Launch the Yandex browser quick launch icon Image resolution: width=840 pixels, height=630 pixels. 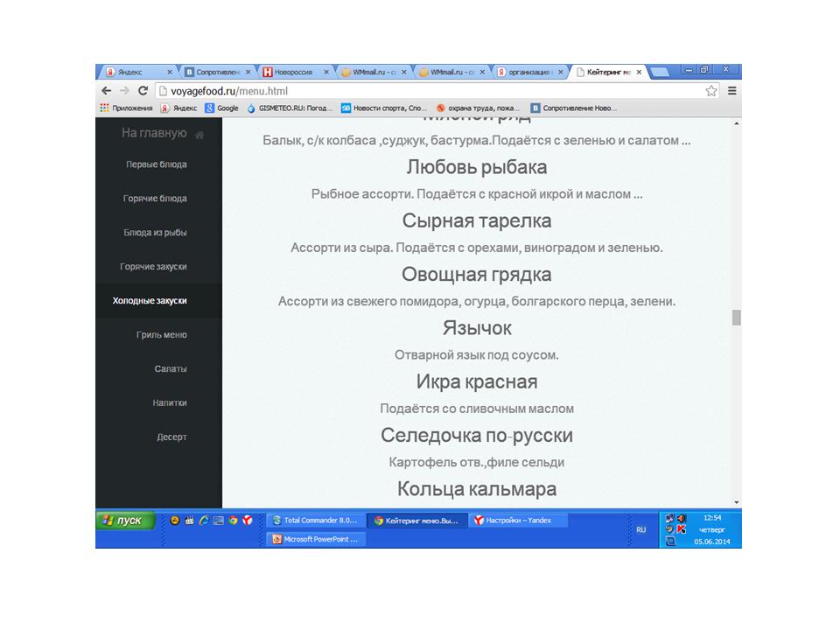248,520
